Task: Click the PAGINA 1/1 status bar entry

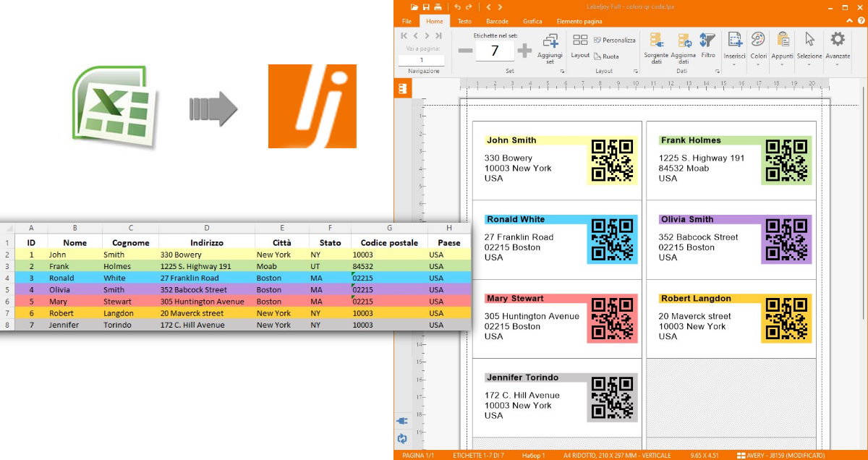Action: tap(417, 456)
